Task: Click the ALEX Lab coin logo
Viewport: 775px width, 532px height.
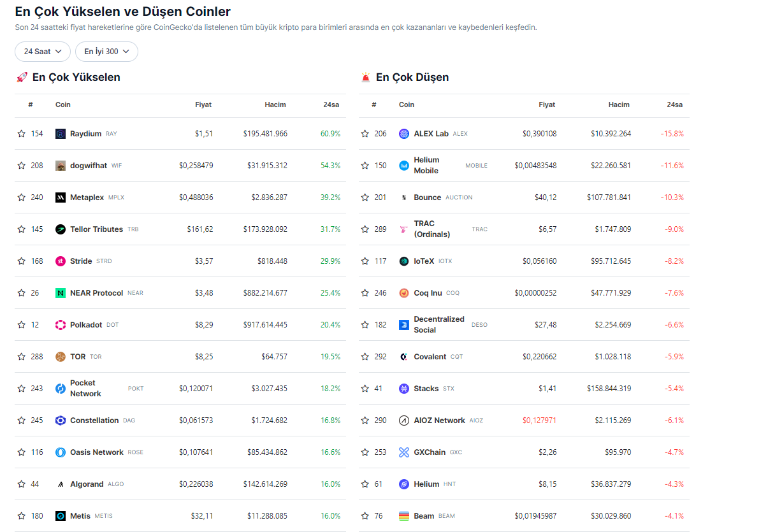Action: click(404, 134)
